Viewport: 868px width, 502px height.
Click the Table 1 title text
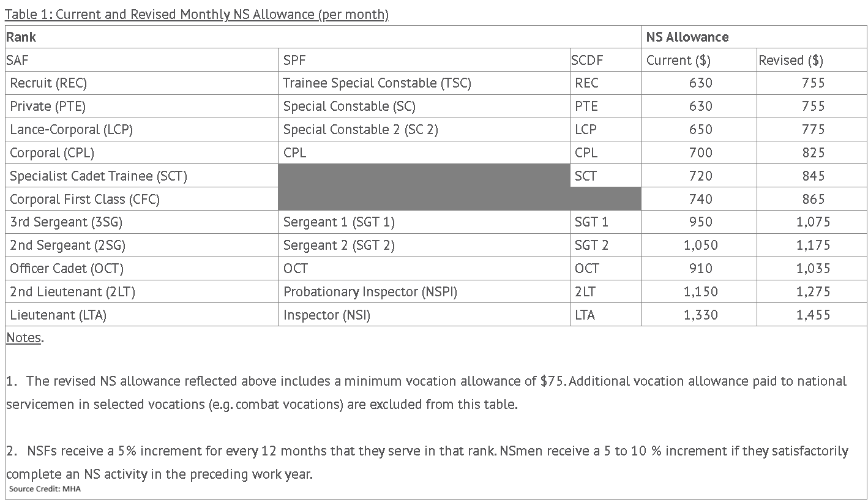(196, 15)
